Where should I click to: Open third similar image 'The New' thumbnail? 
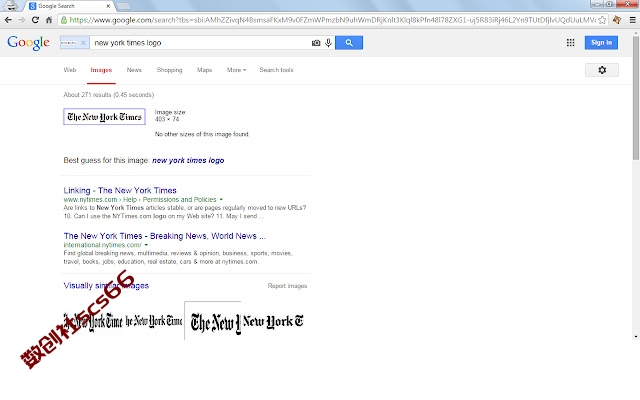213,321
